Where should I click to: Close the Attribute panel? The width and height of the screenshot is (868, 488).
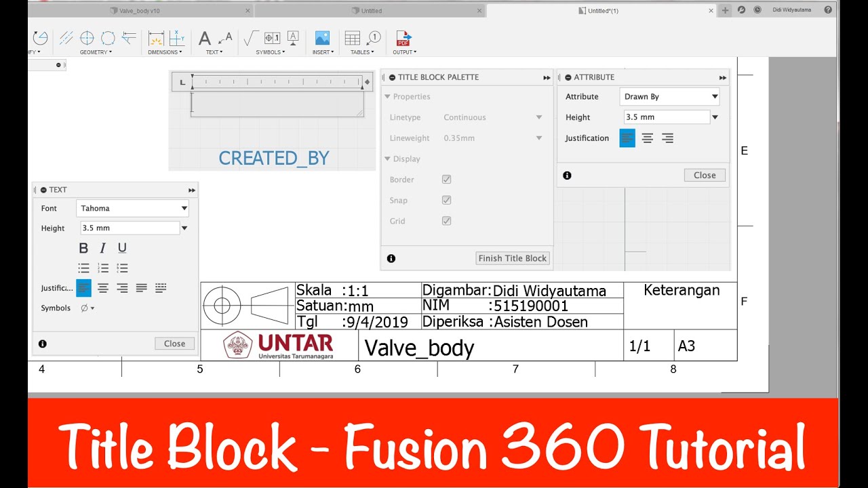705,175
